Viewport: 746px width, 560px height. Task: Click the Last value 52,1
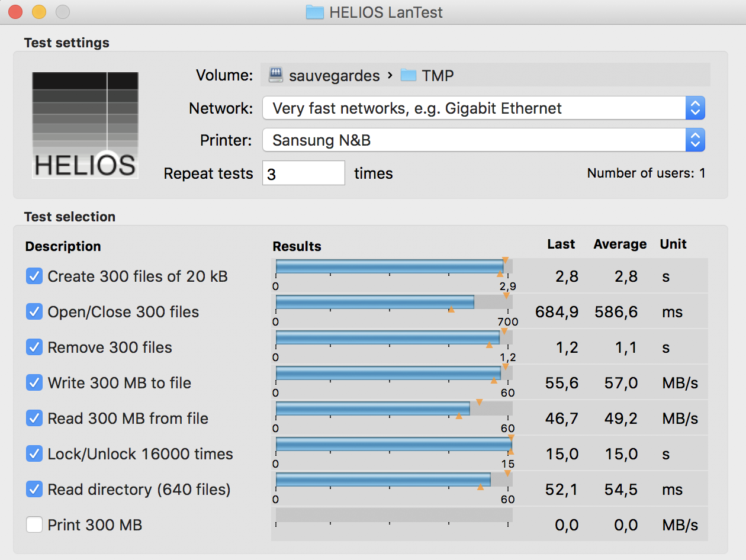562,490
